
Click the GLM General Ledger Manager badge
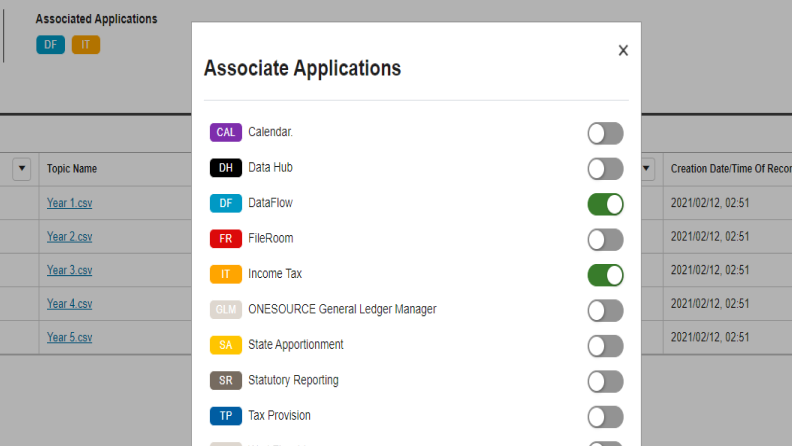[225, 310]
